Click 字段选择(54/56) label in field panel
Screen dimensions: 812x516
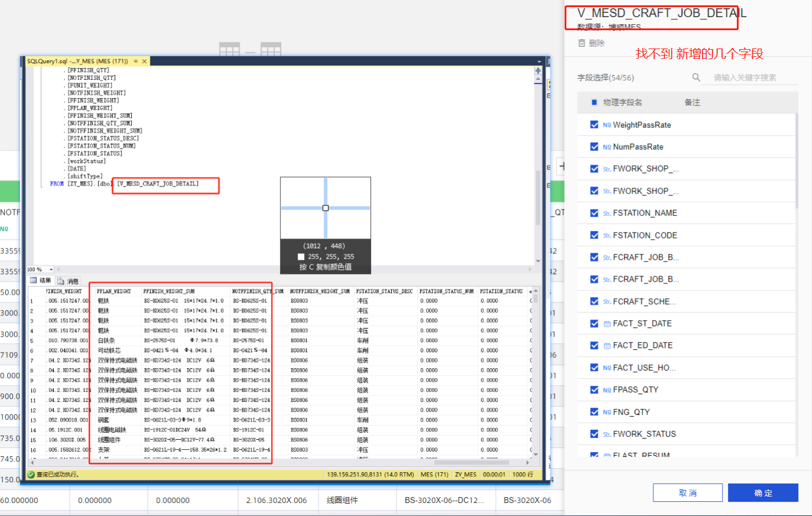606,78
